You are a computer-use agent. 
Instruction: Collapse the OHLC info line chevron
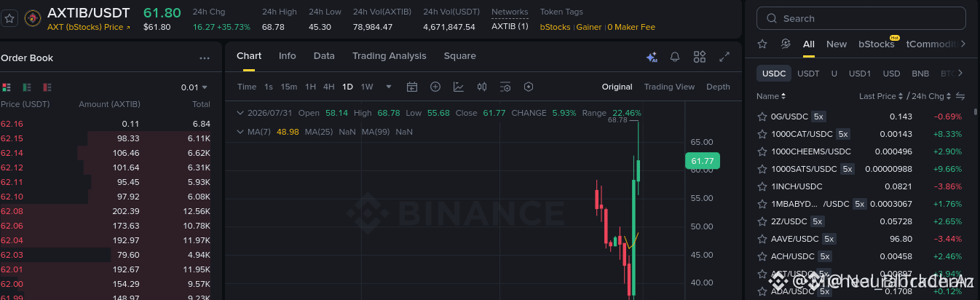coord(240,113)
